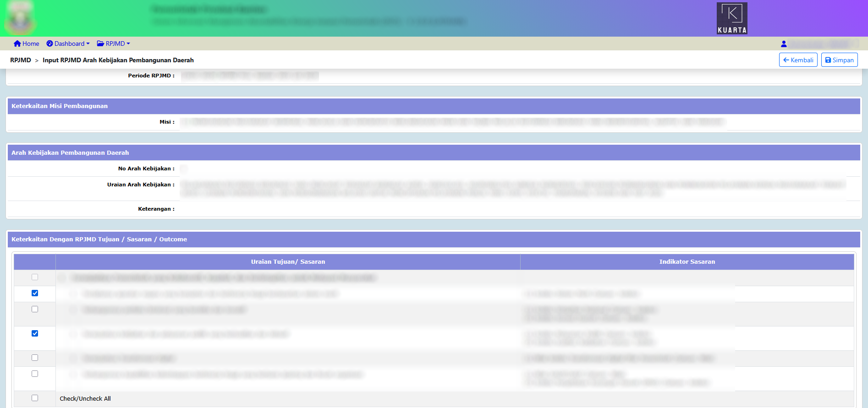The image size is (868, 408).
Task: Click the KUARTA logo in the header
Action: (732, 18)
